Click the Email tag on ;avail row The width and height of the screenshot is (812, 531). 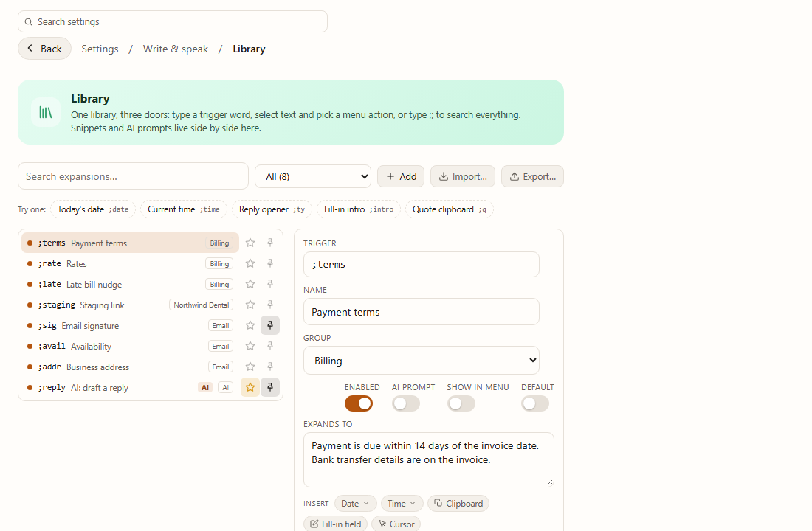(x=221, y=346)
